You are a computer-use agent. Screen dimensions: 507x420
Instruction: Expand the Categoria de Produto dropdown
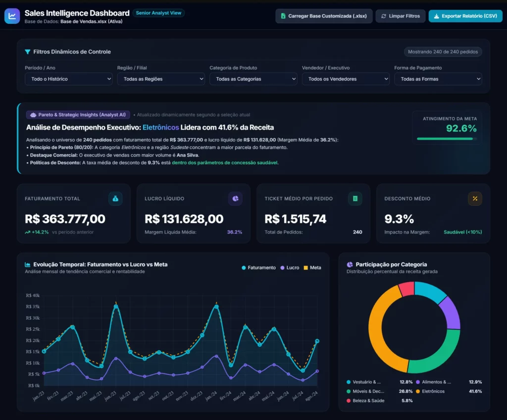click(x=253, y=79)
